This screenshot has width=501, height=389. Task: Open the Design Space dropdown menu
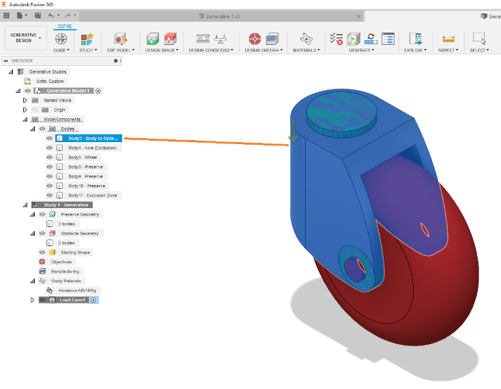click(x=162, y=50)
